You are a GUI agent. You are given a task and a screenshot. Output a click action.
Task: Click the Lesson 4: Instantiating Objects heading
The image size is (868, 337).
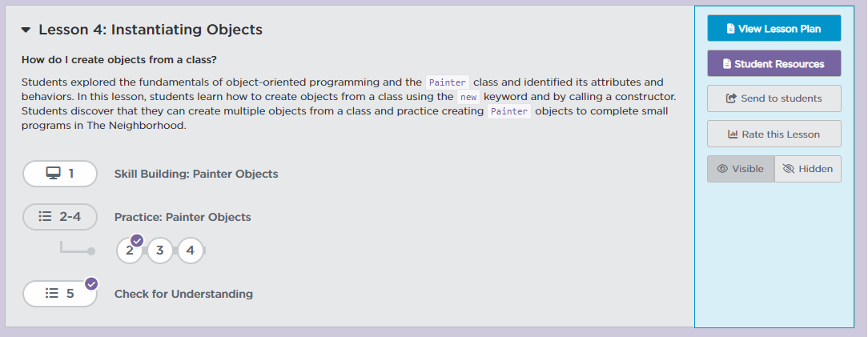[x=151, y=30]
